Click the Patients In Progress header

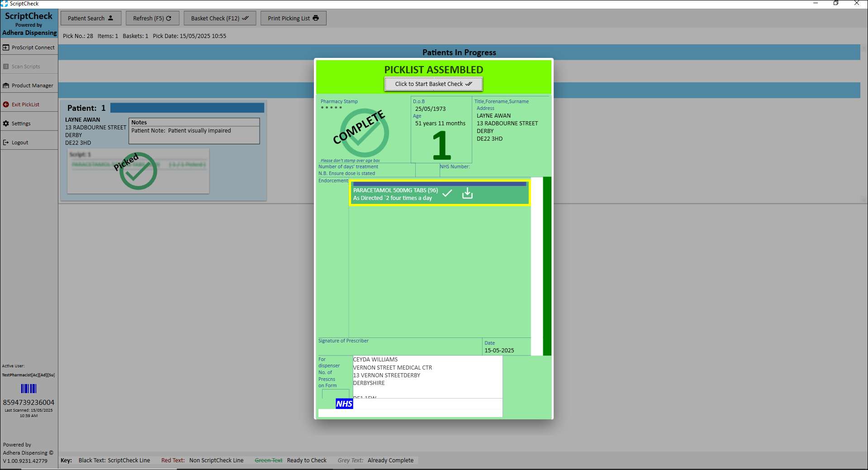coord(459,52)
